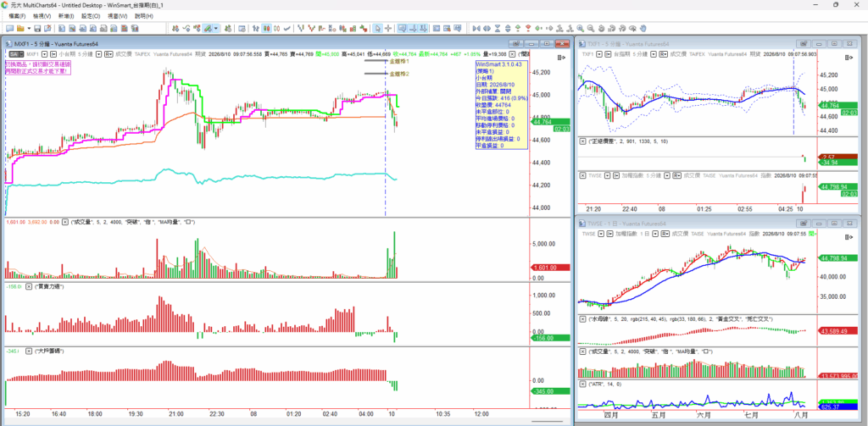Viewport: 868px width, 426px height.
Task: Click the vertical scale adjust icon
Action: pos(508,28)
